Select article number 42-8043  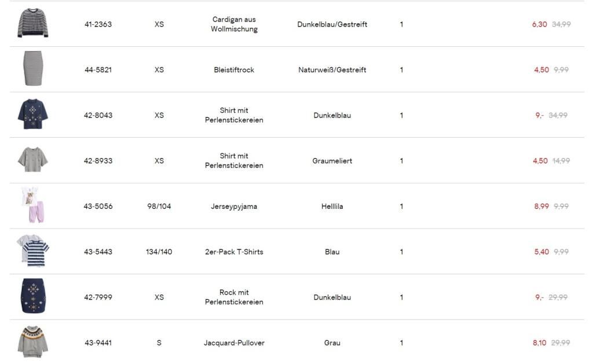coord(98,115)
